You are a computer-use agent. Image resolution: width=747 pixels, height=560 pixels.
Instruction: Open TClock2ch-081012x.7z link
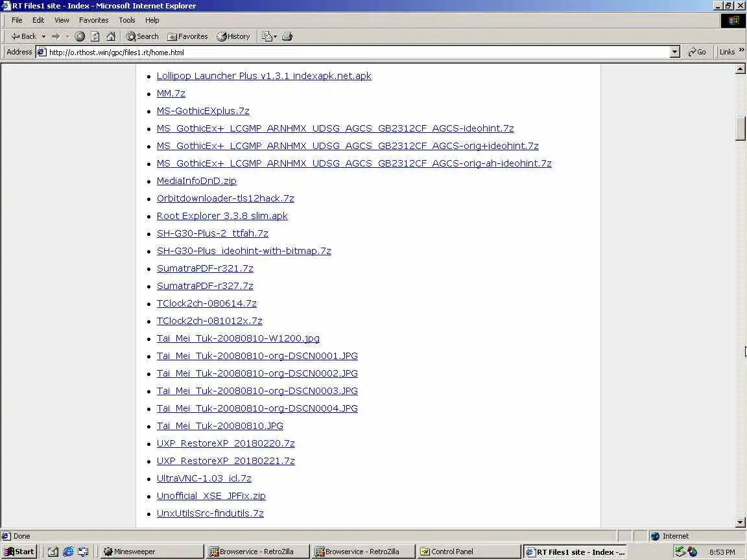pos(209,321)
